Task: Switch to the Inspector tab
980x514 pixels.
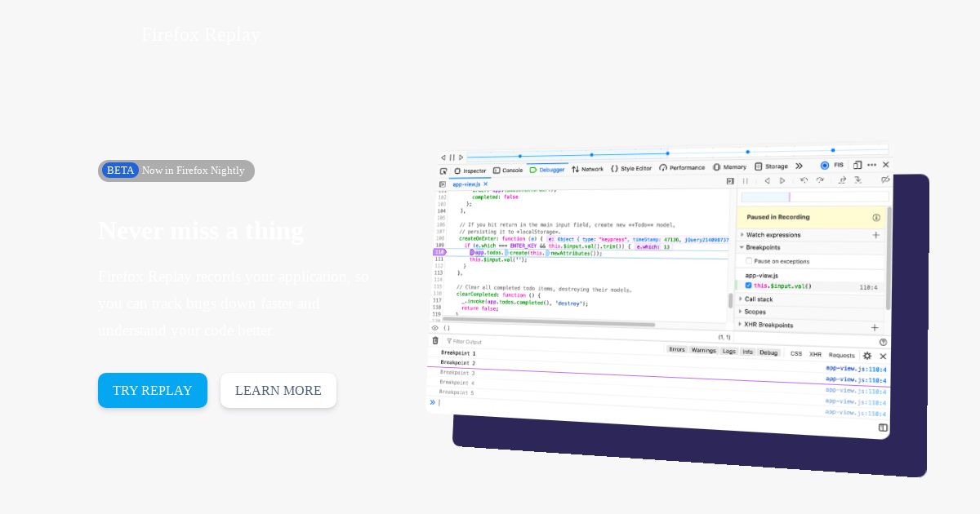Action: point(470,171)
